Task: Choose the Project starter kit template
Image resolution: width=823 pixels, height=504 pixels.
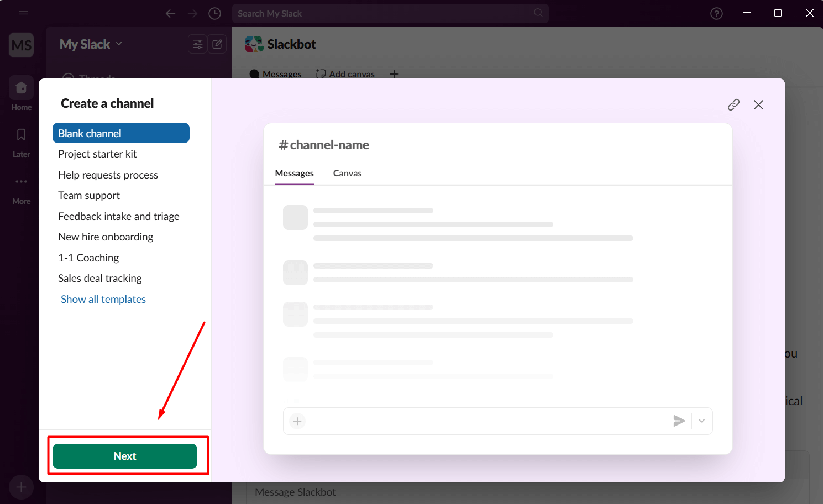Action: point(97,154)
